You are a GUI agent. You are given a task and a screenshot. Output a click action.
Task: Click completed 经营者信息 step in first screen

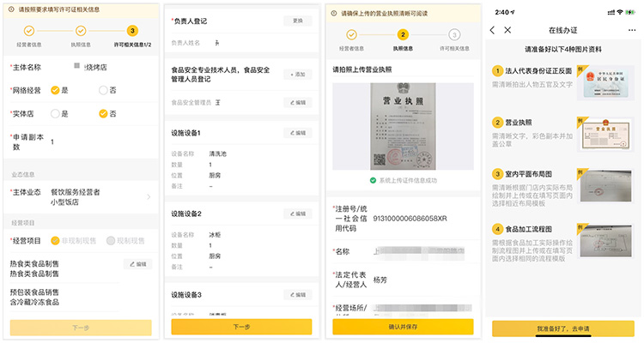point(28,31)
